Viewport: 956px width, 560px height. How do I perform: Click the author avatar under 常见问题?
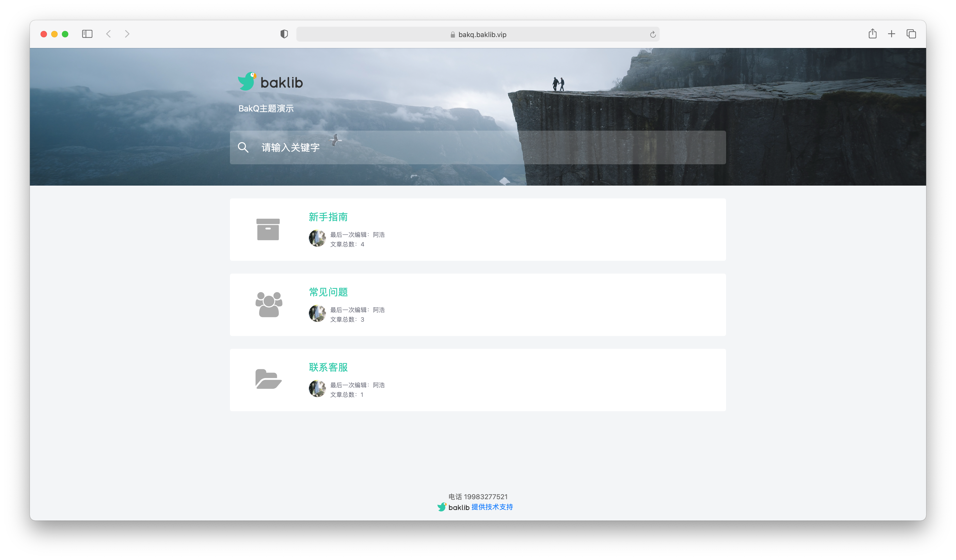pyautogui.click(x=317, y=314)
